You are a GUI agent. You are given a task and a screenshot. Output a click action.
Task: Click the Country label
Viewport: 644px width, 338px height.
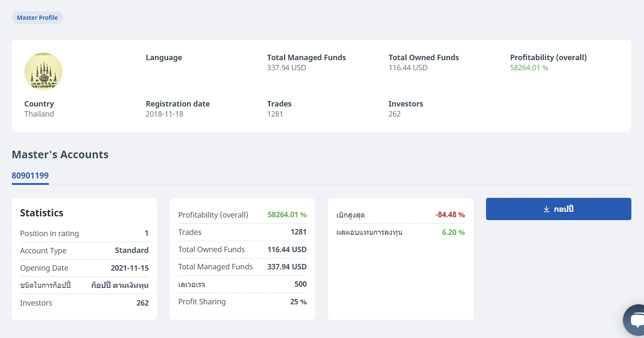(x=39, y=104)
